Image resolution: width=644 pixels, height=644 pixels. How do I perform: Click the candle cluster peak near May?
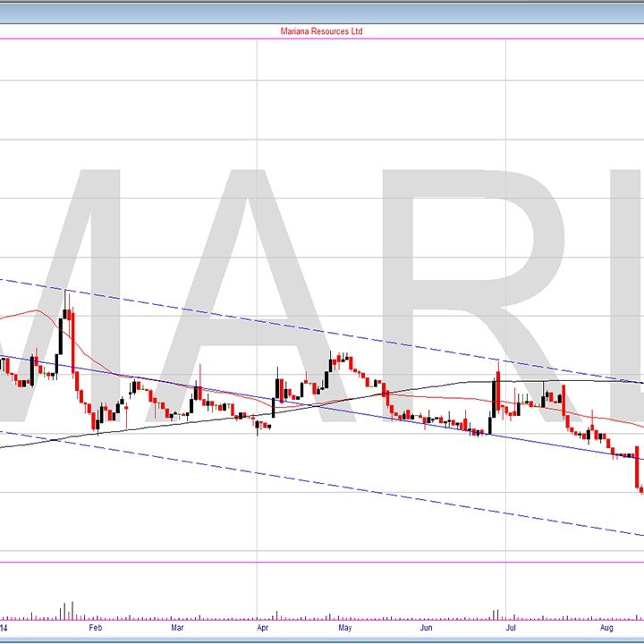(340, 360)
